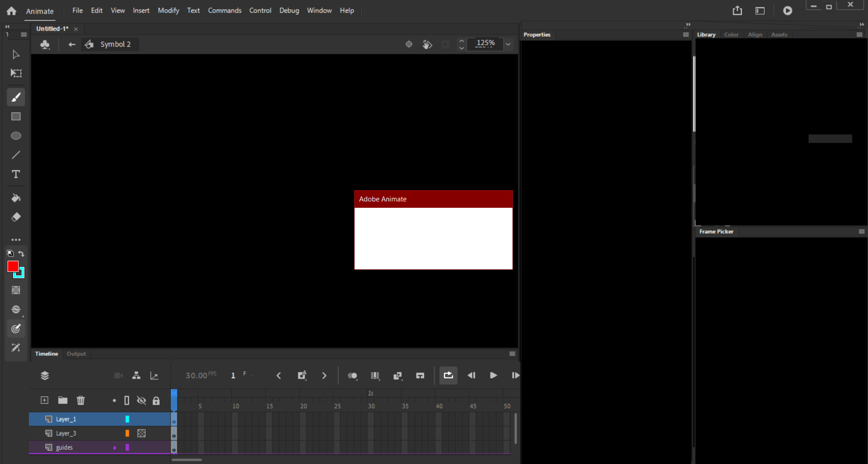This screenshot has width=868, height=464.
Task: Open the Timeline panel options menu
Action: click(512, 354)
